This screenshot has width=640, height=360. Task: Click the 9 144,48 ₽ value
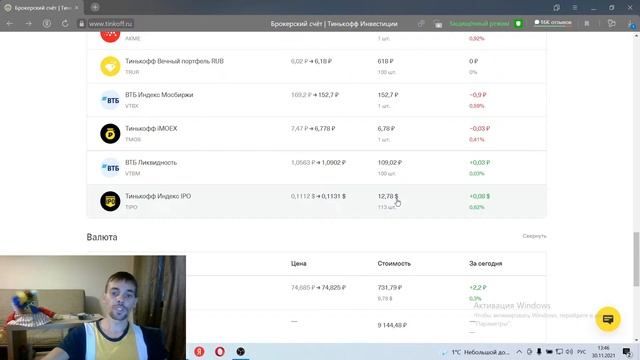coord(392,325)
